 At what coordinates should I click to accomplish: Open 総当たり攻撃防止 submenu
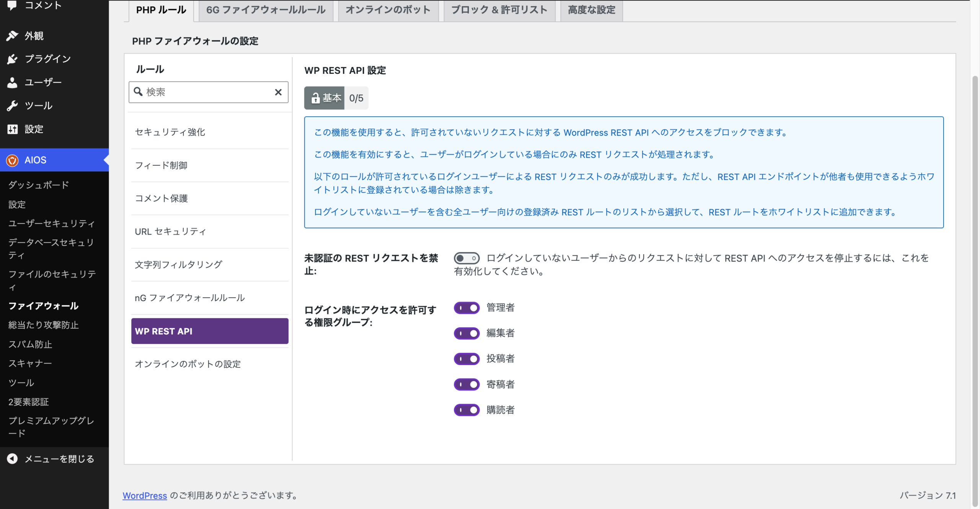43,325
